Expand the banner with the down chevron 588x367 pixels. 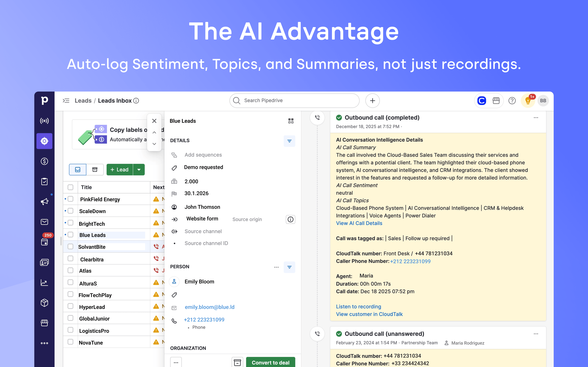coord(154,144)
